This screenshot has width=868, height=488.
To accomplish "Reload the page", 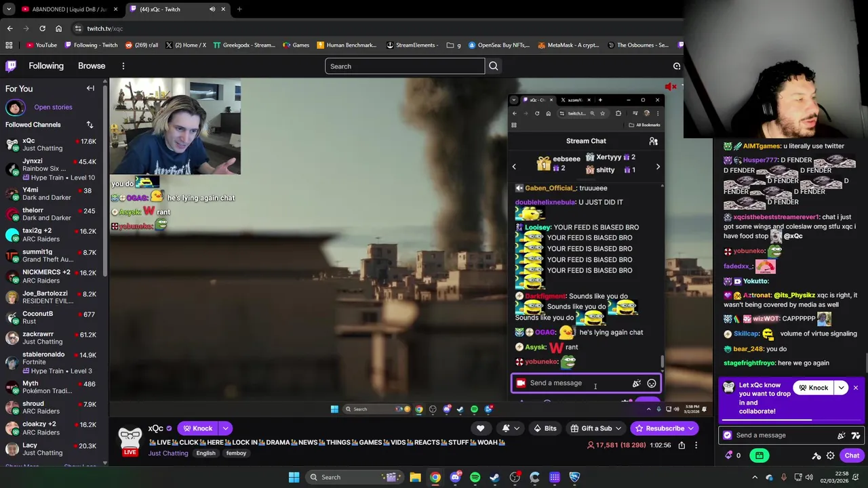I will pos(42,28).
